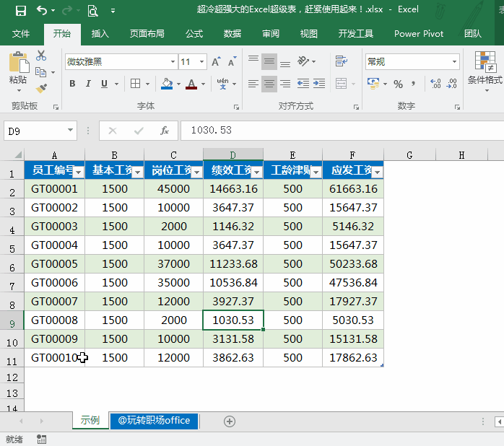Apply Percent Style format
Image resolution: width=504 pixels, height=446 pixels.
click(399, 84)
